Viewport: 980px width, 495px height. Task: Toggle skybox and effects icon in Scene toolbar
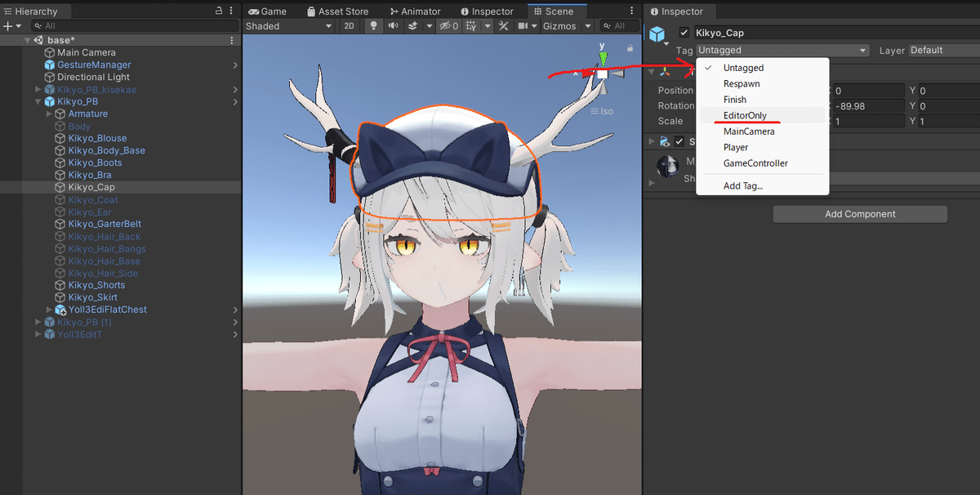coord(412,26)
